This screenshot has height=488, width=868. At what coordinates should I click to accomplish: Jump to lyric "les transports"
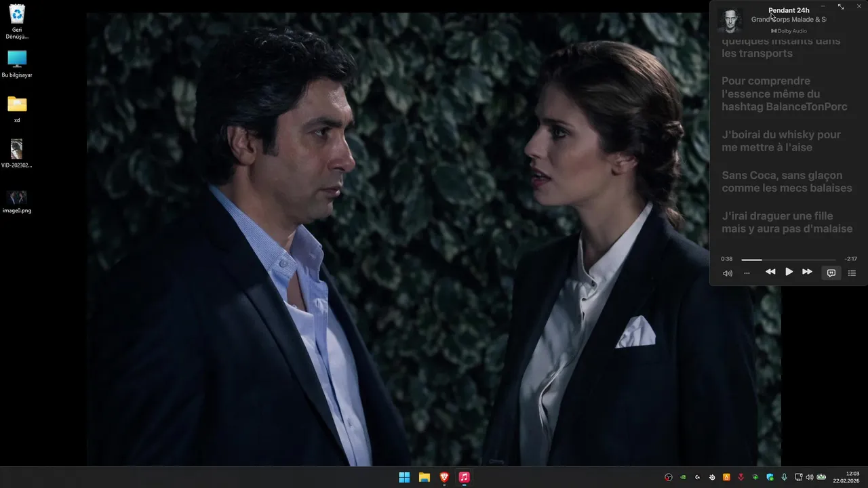pyautogui.click(x=757, y=54)
